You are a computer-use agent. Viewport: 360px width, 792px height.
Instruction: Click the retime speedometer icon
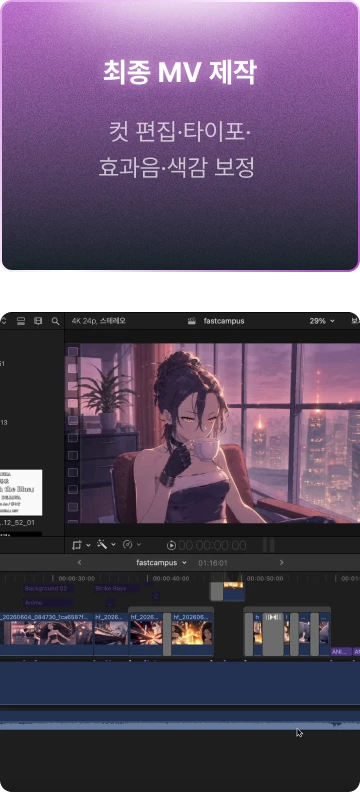(x=128, y=544)
